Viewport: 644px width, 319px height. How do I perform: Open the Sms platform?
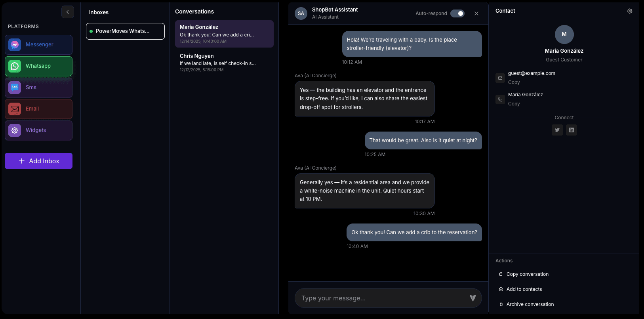tap(38, 88)
